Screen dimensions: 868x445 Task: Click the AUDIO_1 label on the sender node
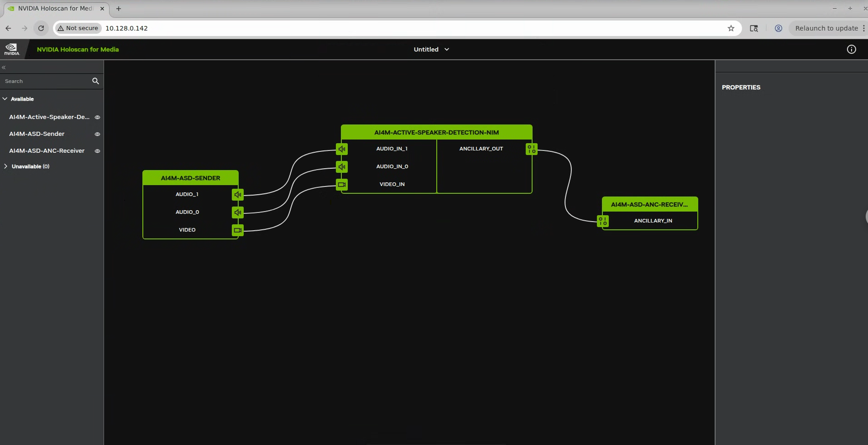[187, 194]
